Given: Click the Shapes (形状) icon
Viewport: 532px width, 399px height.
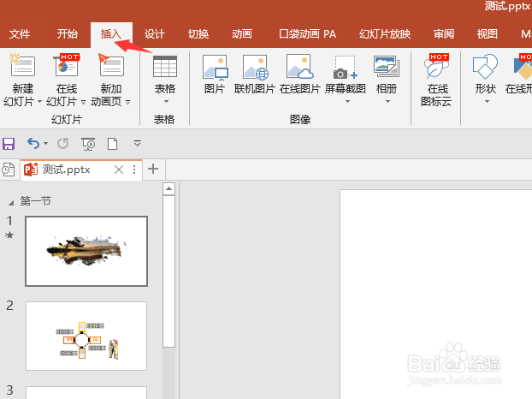Looking at the screenshot, I should point(485,66).
